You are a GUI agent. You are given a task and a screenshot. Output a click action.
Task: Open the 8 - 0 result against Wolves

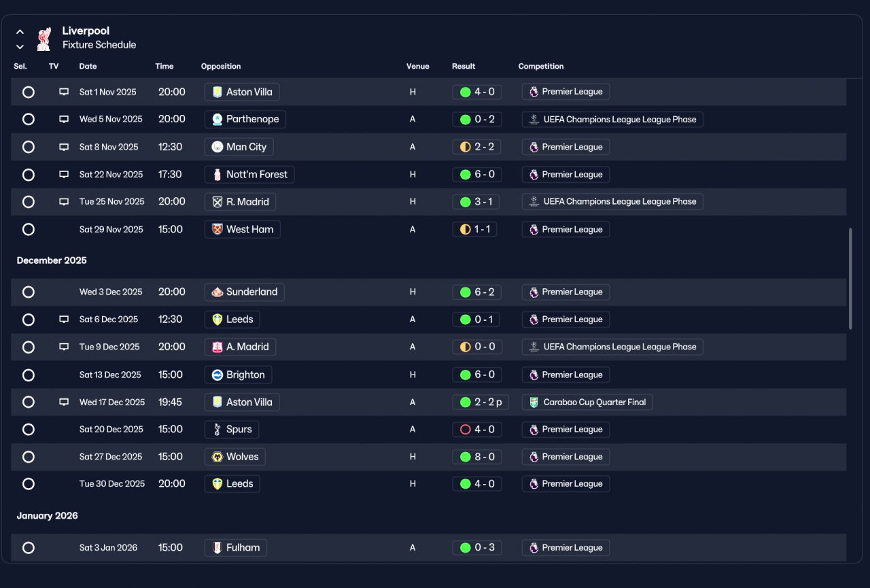click(x=477, y=457)
